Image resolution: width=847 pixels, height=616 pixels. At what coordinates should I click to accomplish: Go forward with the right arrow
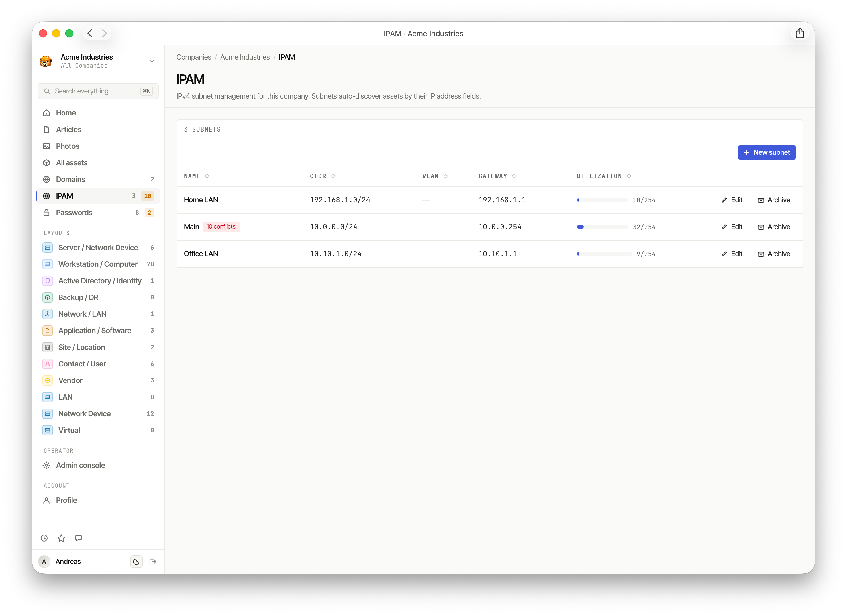(105, 33)
